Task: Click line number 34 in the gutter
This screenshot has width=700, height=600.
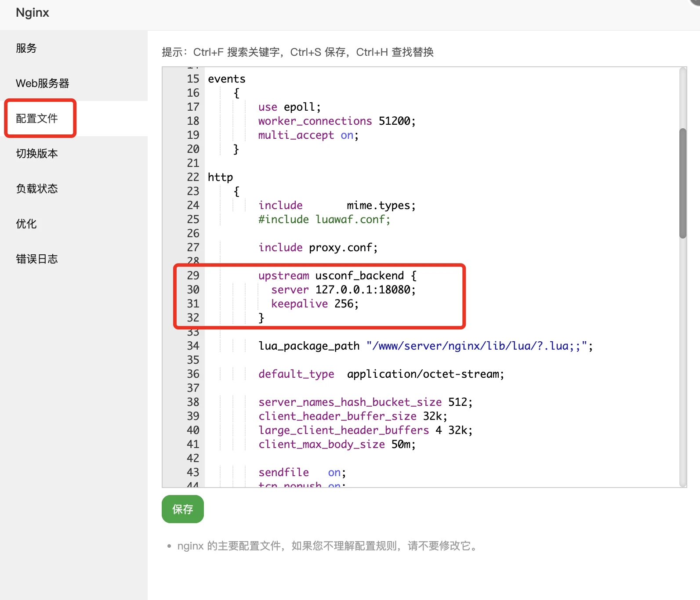Action: (x=193, y=346)
